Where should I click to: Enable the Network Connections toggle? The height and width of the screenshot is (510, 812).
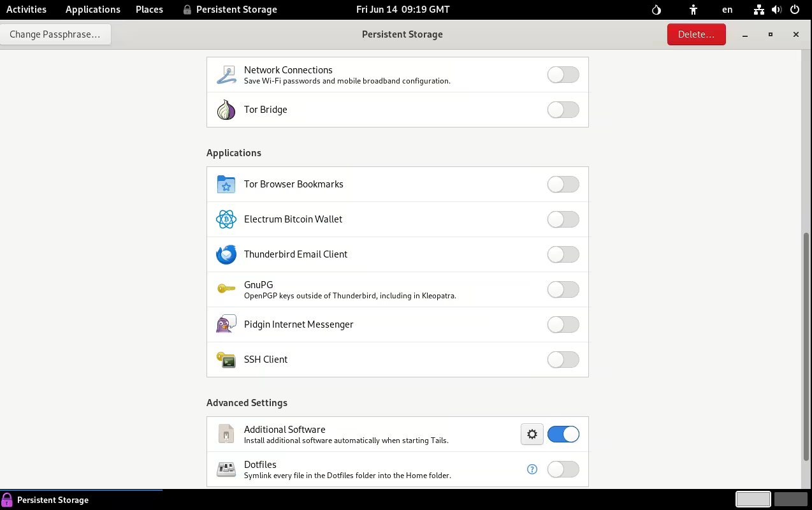tap(563, 75)
